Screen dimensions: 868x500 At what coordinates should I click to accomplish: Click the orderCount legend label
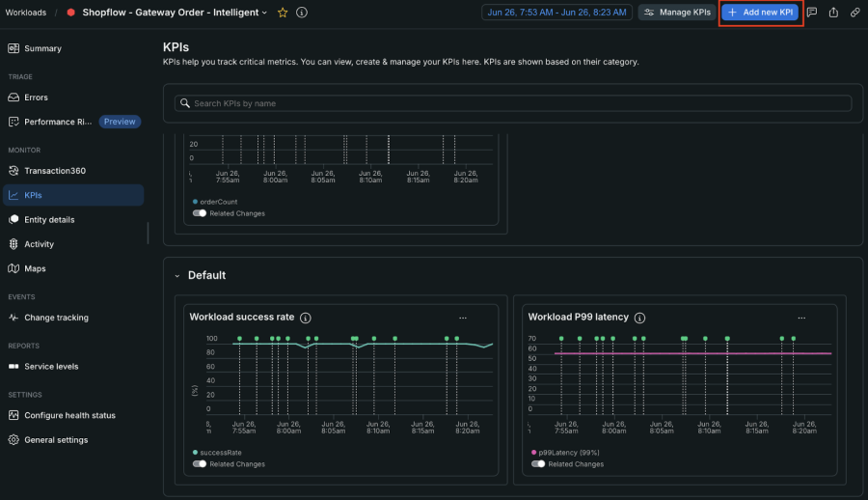point(219,202)
